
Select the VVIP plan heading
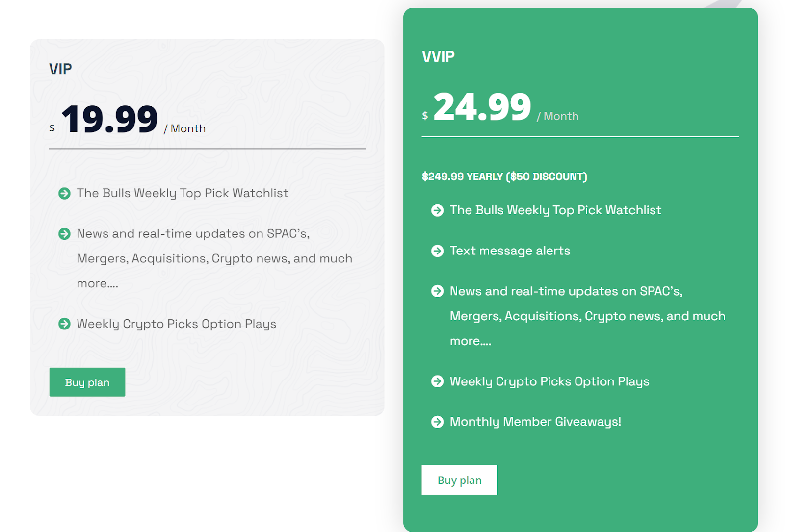coord(438,56)
